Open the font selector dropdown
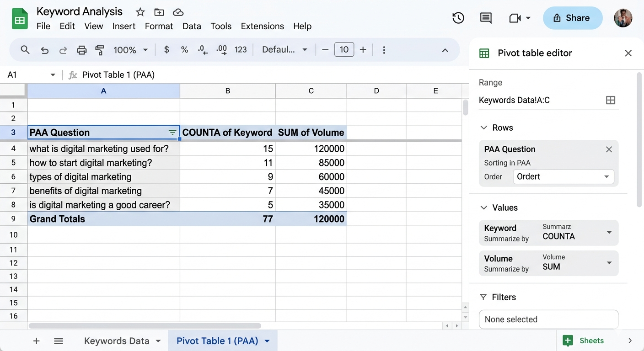 pyautogui.click(x=284, y=49)
